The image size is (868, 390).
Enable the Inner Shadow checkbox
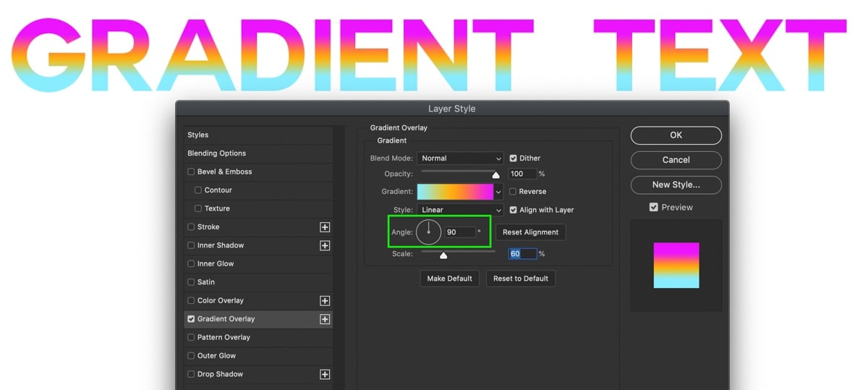pos(191,245)
